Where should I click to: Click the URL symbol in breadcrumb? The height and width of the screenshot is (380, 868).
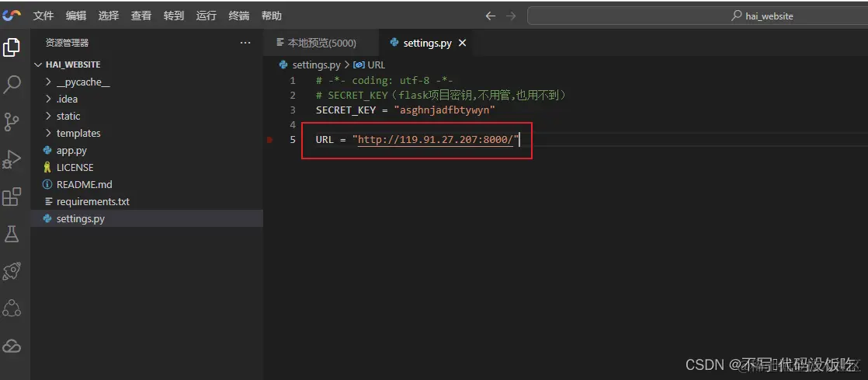coord(369,64)
